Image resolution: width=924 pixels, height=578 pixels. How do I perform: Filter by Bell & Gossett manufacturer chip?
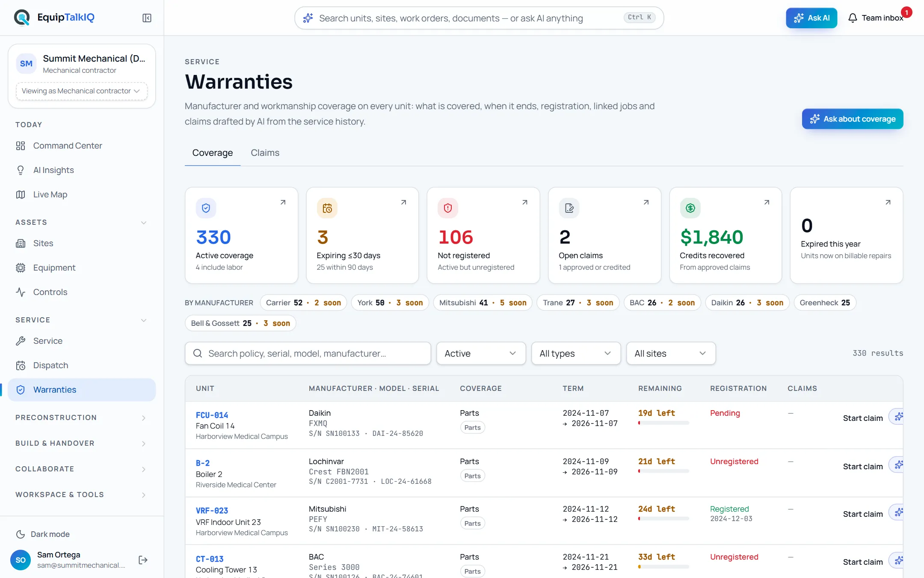point(240,323)
